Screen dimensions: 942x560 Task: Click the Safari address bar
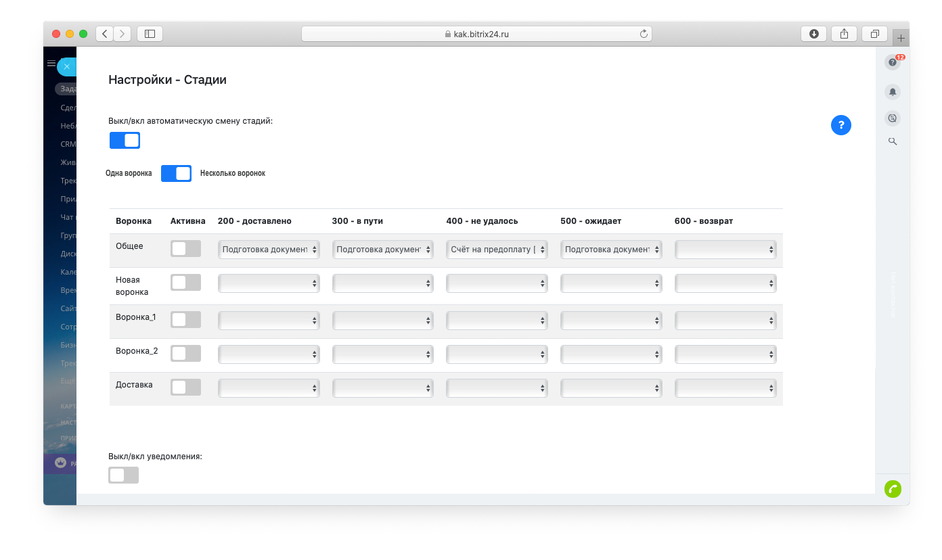476,34
